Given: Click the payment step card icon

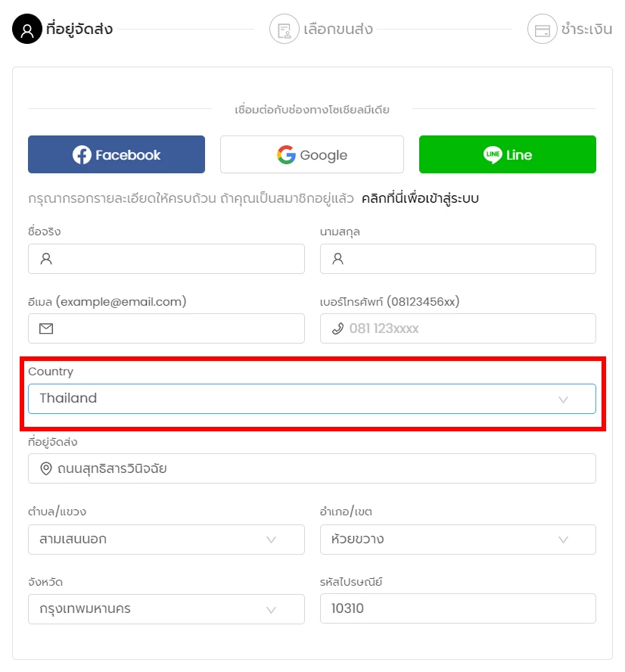Looking at the screenshot, I should pyautogui.click(x=543, y=30).
